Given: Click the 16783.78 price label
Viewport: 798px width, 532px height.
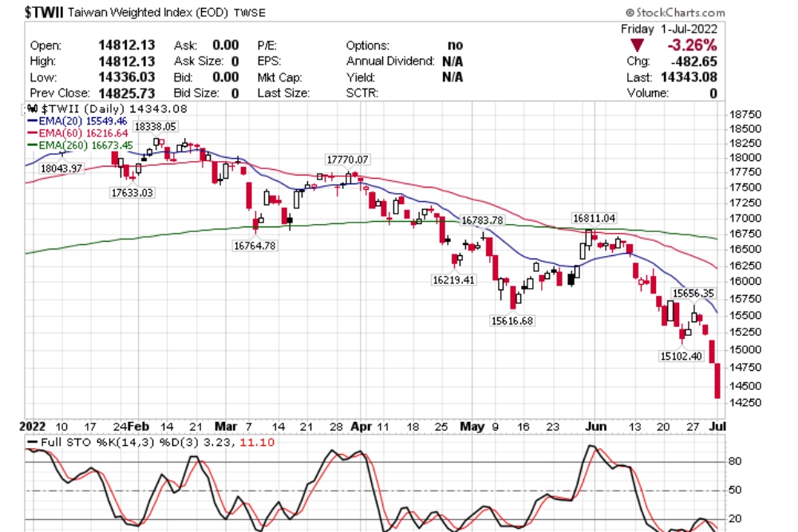Looking at the screenshot, I should click(x=482, y=220).
